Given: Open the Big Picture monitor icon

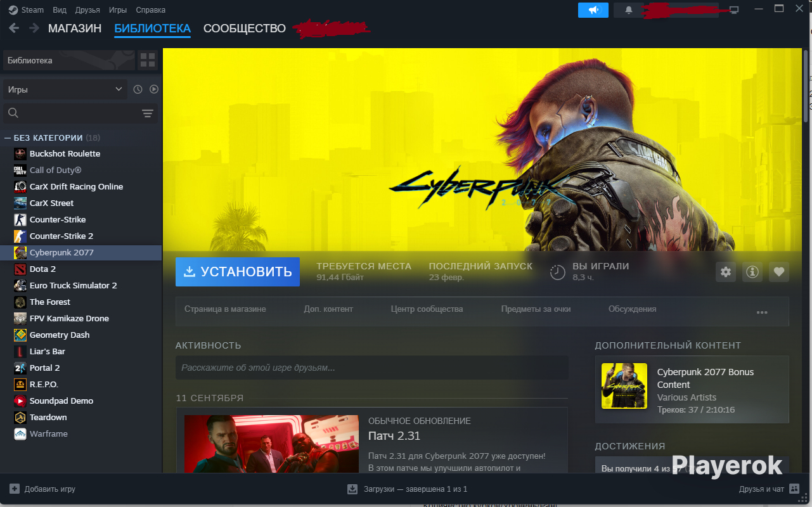Looking at the screenshot, I should pyautogui.click(x=735, y=10).
